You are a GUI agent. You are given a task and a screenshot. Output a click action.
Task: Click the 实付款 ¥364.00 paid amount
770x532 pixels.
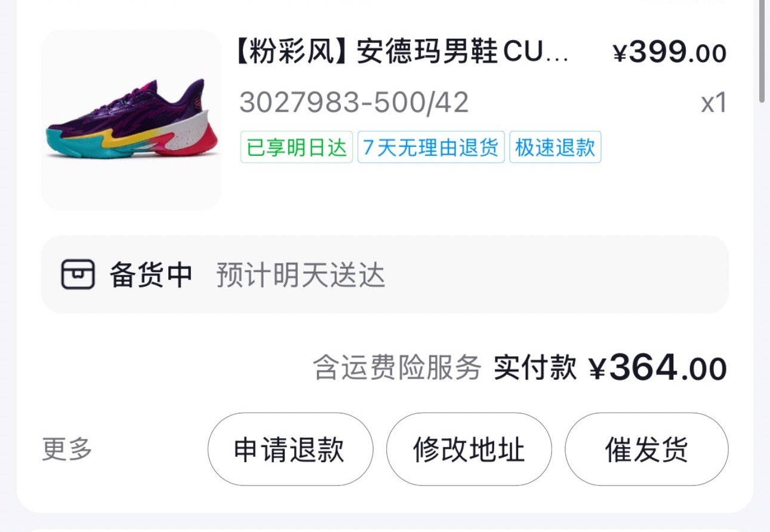click(610, 367)
